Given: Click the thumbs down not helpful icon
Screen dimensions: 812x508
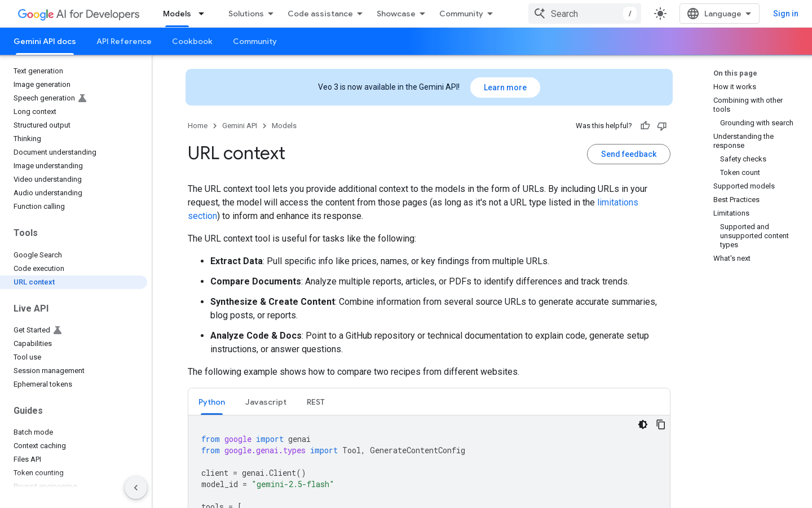Looking at the screenshot, I should pos(662,126).
